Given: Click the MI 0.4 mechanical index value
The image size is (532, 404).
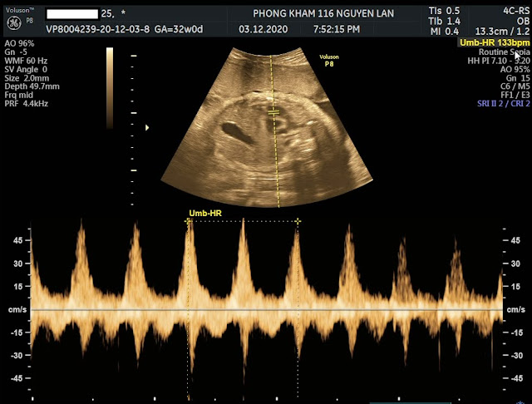Looking at the screenshot, I should coord(445,32).
